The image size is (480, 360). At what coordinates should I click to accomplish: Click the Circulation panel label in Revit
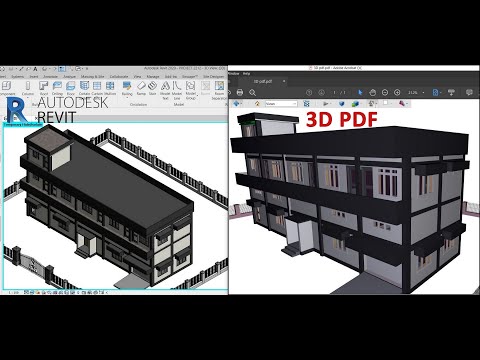coord(138,104)
